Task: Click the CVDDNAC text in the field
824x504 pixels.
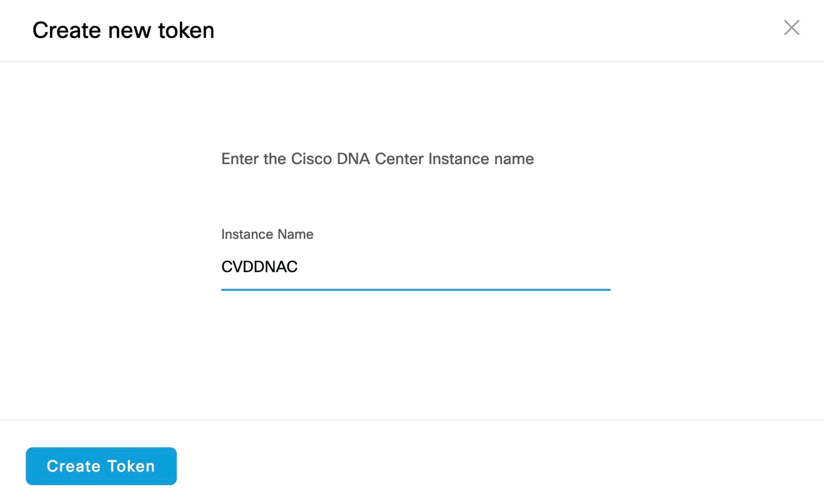Action: point(259,267)
